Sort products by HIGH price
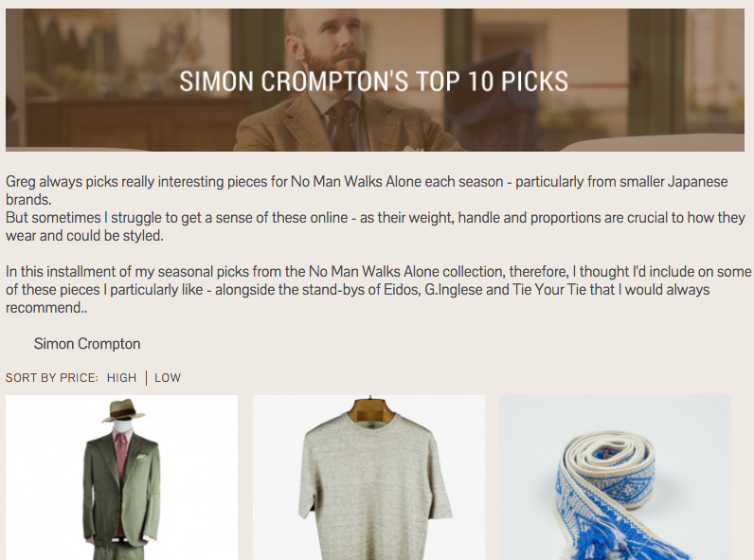This screenshot has height=560, width=754. click(x=121, y=378)
